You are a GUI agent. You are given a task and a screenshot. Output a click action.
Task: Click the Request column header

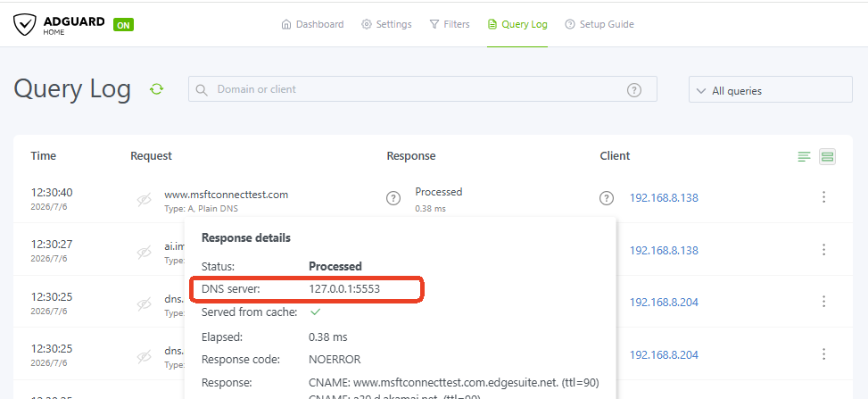point(151,156)
